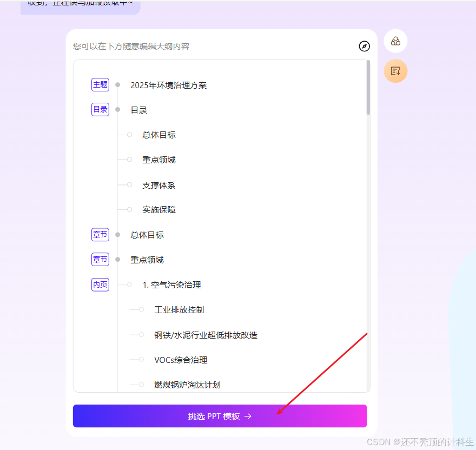This screenshot has width=476, height=450.
Task: Select the 目录 tag label
Action: click(100, 109)
